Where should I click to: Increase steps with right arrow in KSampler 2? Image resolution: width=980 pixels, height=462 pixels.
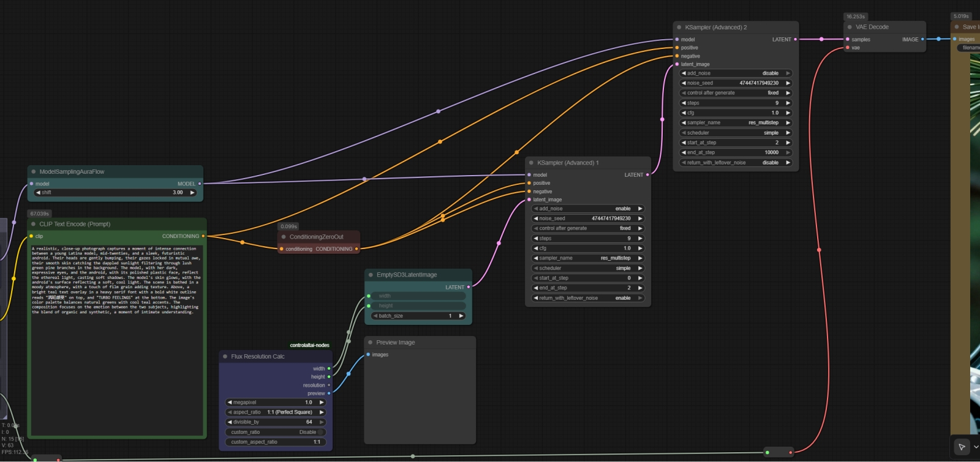[788, 103]
